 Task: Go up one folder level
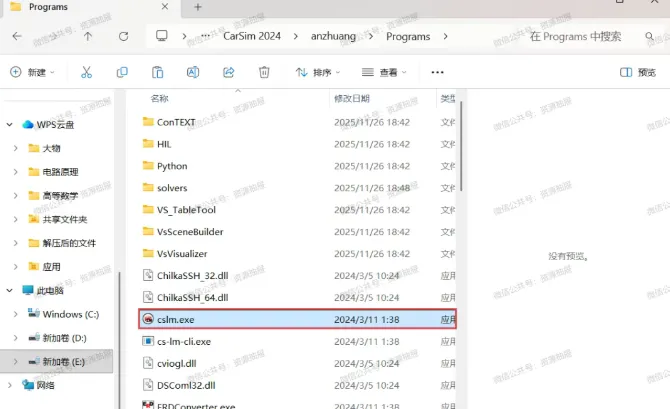(x=88, y=36)
